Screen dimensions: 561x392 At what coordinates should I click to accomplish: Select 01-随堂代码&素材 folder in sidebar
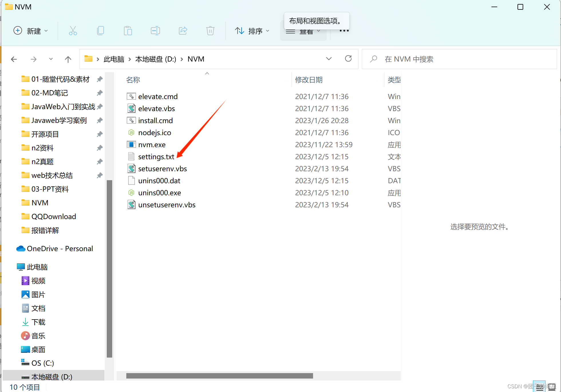61,79
